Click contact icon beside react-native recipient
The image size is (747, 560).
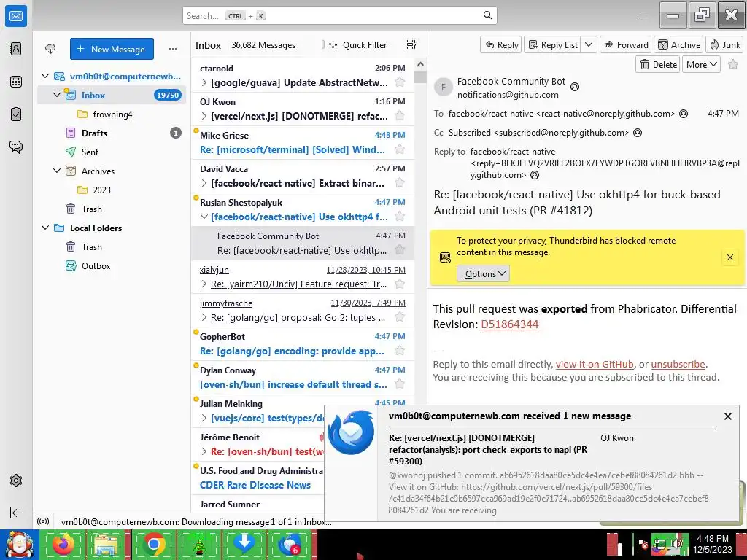pos(683,114)
